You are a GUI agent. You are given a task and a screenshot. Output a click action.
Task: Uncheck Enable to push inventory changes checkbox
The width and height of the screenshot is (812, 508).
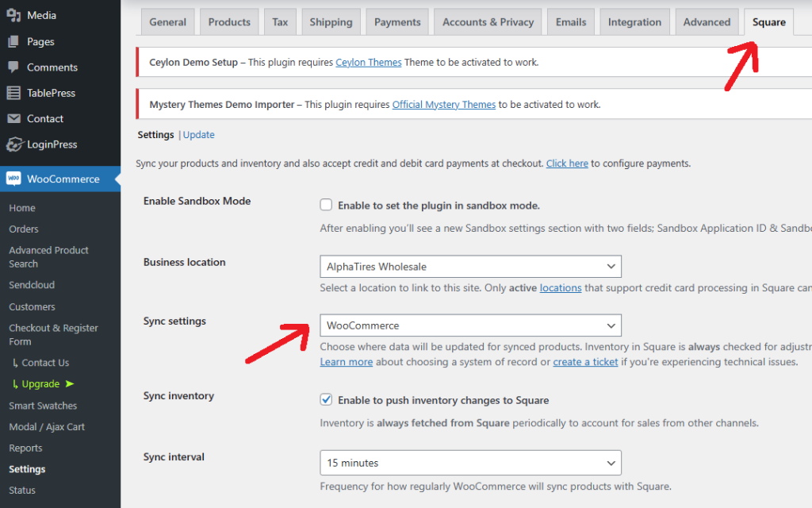326,400
